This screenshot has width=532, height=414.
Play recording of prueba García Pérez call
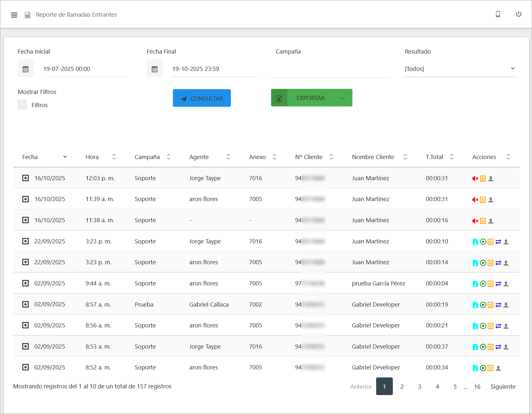tap(483, 284)
